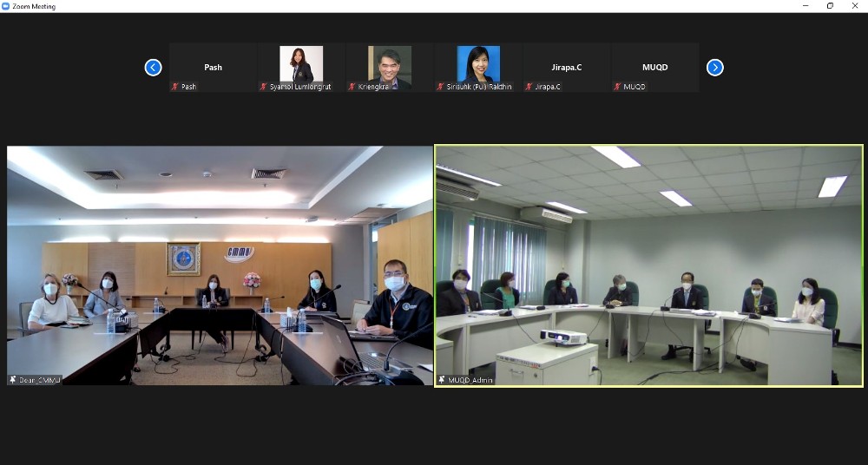The width and height of the screenshot is (868, 465).
Task: Click the pin icon next to MUQD_Admin
Action: click(442, 380)
